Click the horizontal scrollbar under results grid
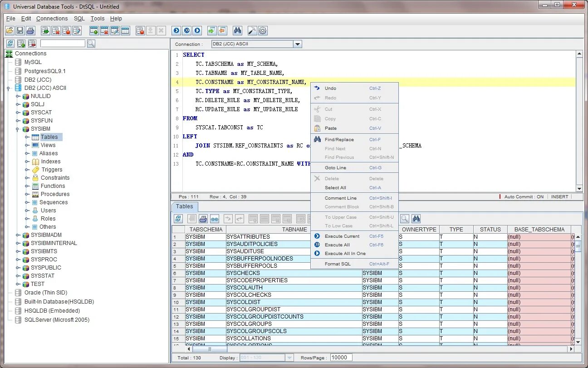588x368 pixels. click(380, 349)
